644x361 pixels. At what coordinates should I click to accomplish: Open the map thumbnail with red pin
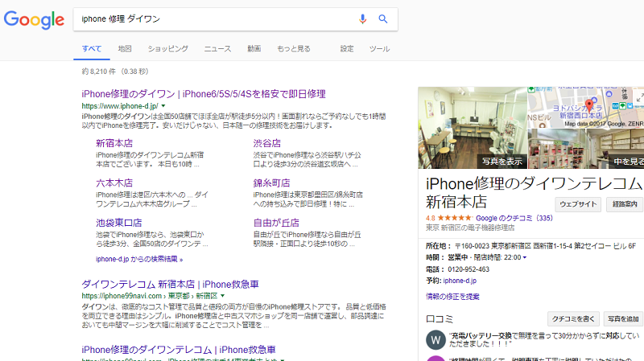coord(586,107)
